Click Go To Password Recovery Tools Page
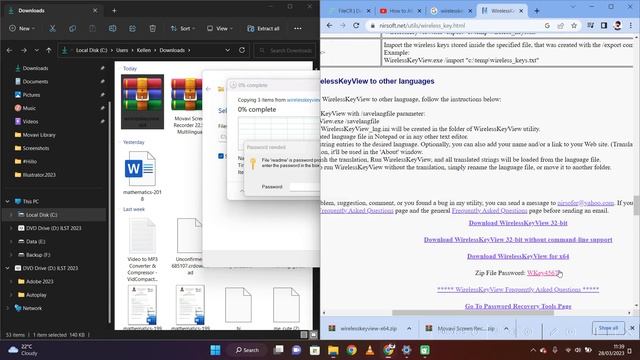This screenshot has height=360, width=640. click(x=518, y=306)
